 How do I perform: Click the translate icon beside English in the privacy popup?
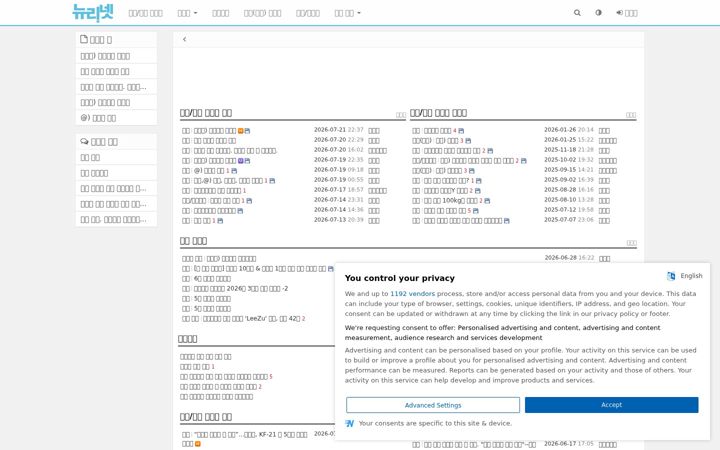(x=671, y=276)
